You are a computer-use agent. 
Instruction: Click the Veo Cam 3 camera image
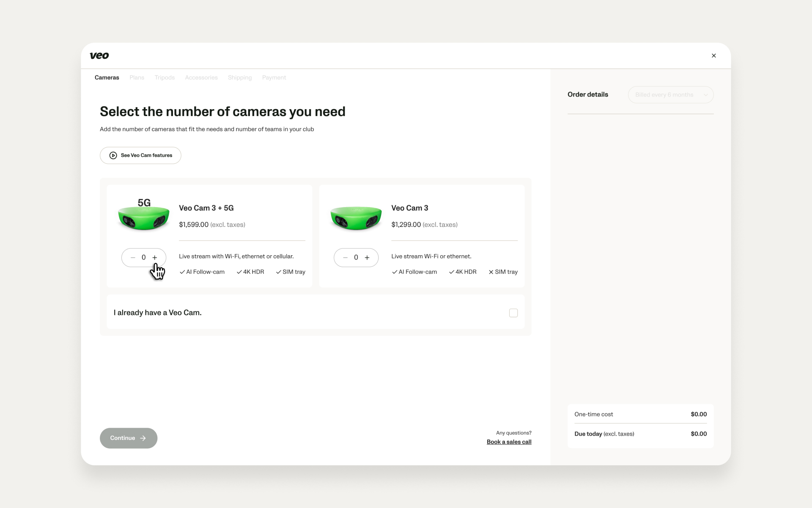click(356, 218)
